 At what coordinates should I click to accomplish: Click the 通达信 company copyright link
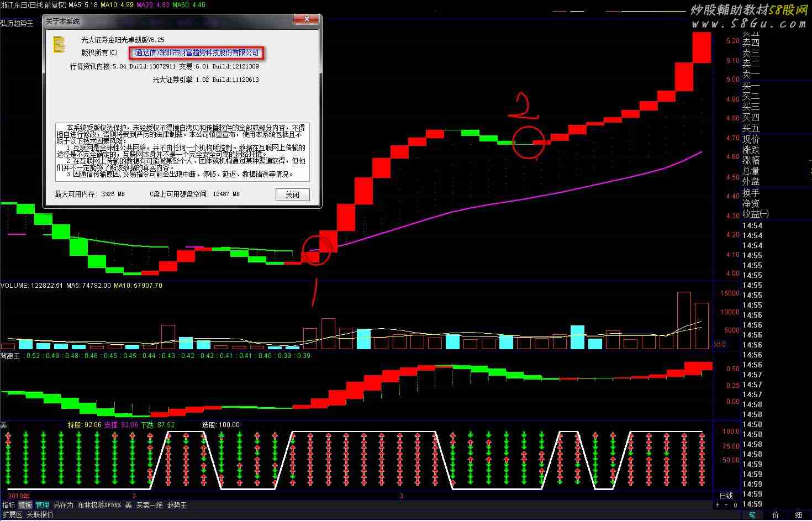197,52
